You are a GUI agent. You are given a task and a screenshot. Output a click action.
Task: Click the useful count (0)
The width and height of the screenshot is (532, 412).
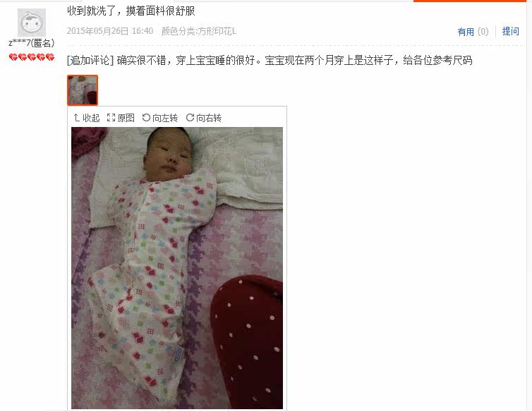[483, 32]
